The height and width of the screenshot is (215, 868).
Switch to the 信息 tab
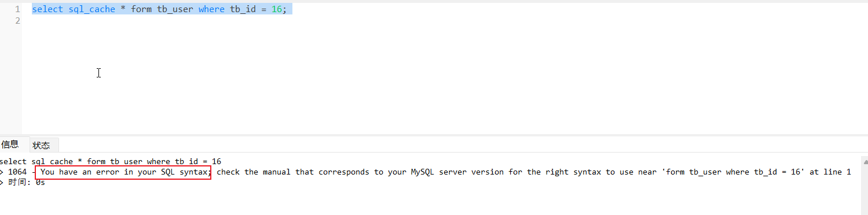coord(10,144)
